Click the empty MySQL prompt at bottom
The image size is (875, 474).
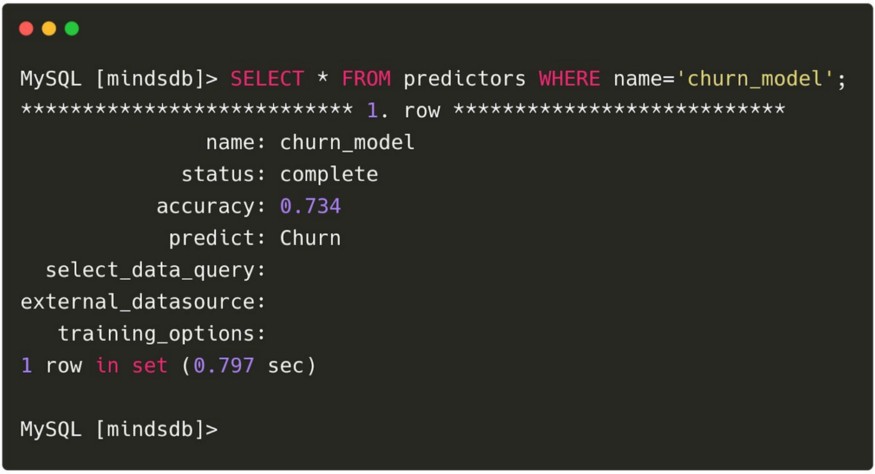[x=119, y=429]
